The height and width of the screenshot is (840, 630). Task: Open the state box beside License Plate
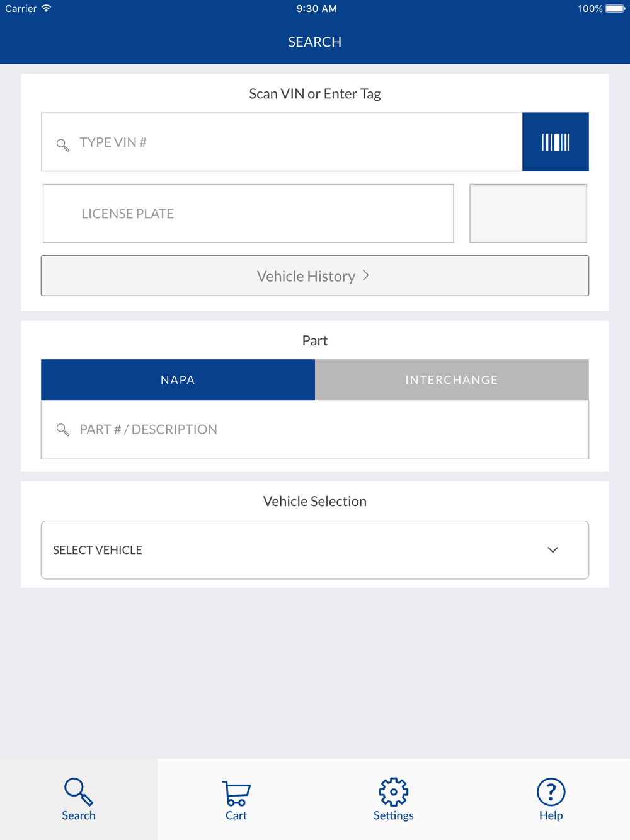click(529, 214)
